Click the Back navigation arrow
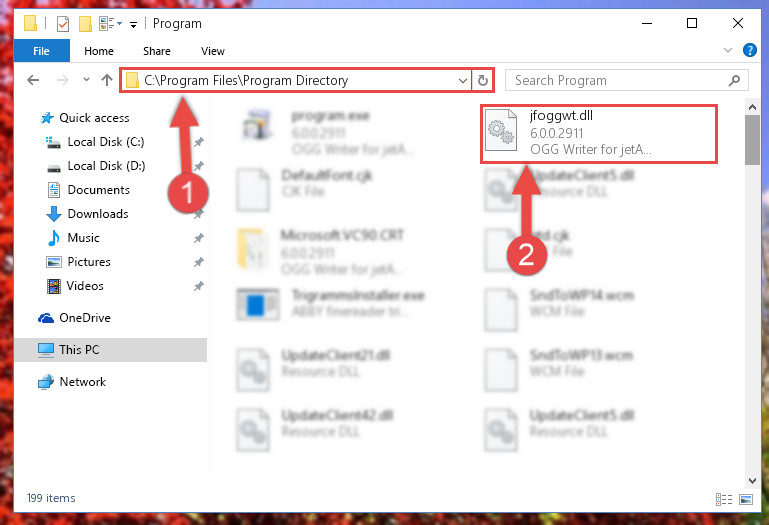This screenshot has width=769, height=525. coord(33,80)
